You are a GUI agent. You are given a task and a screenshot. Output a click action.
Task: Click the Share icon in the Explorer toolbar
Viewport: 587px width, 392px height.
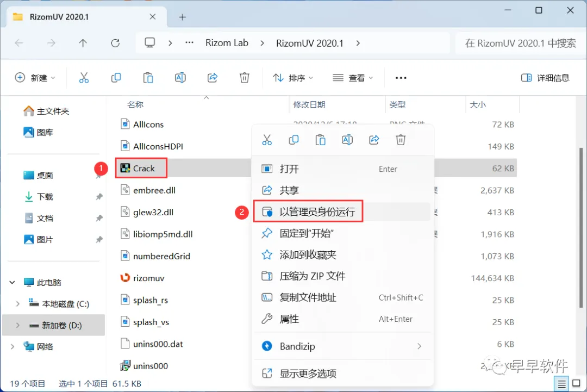pos(213,78)
